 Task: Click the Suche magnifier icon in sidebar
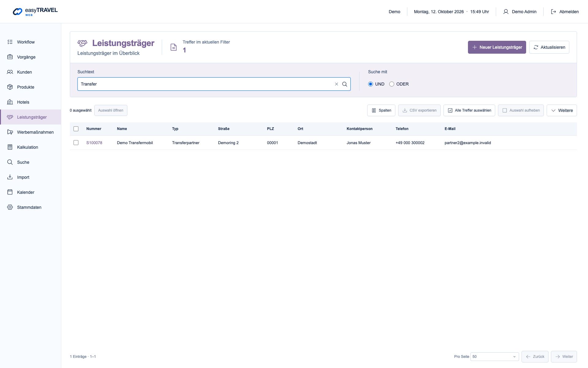(x=10, y=162)
